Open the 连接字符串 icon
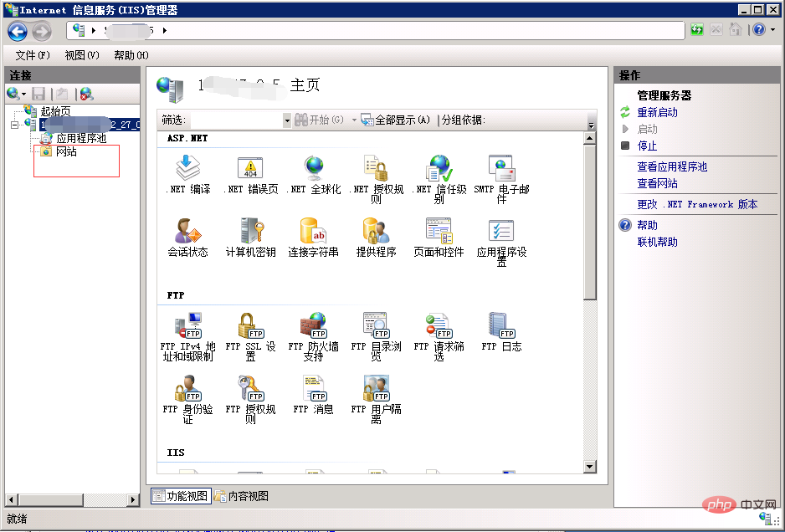The height and width of the screenshot is (532, 785). (x=313, y=238)
